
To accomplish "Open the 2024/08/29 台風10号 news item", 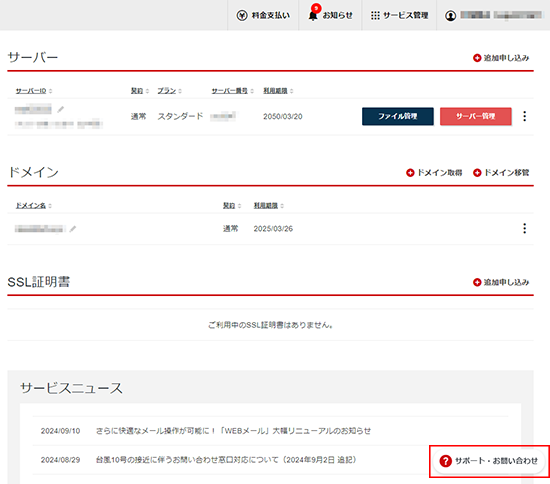I will point(226,460).
